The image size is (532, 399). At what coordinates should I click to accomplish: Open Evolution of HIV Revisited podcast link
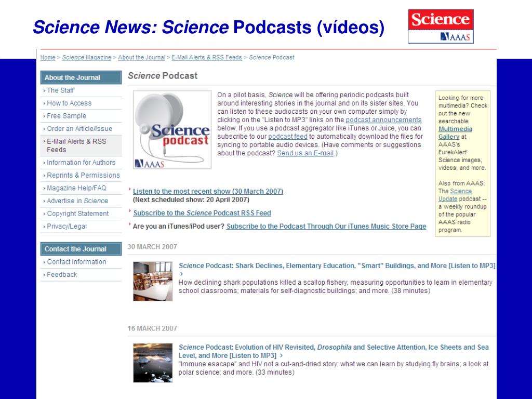click(x=334, y=352)
